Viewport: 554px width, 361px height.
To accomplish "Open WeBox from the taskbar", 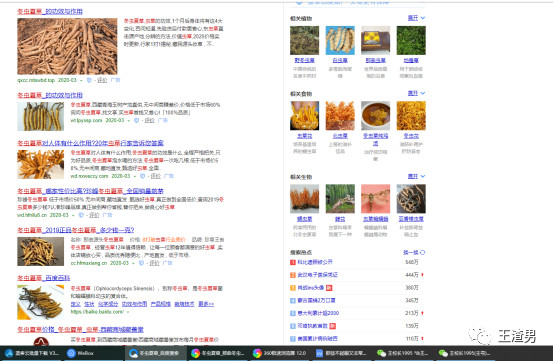I will [81, 353].
